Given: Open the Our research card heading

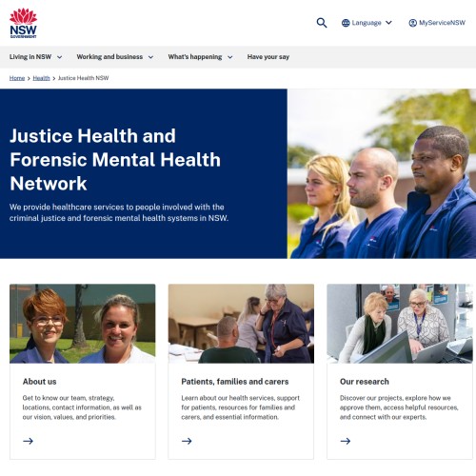Looking at the screenshot, I should click(365, 382).
